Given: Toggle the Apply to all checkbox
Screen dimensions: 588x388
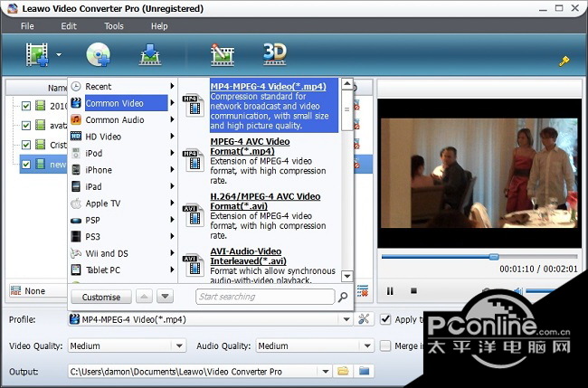Looking at the screenshot, I should tap(385, 319).
